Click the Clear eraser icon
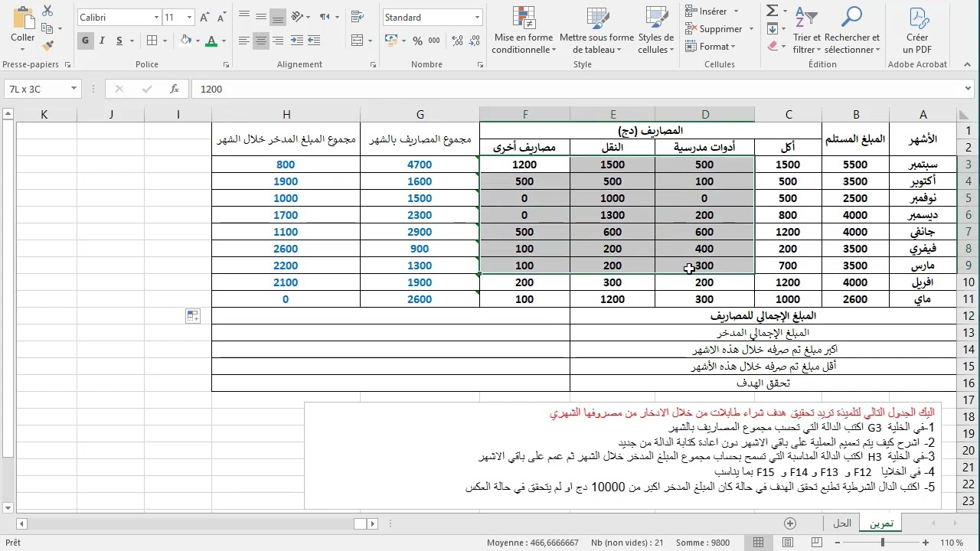 click(x=772, y=46)
